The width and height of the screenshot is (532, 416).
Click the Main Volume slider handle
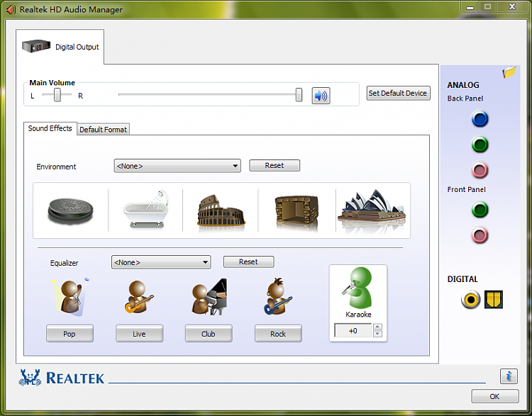tap(299, 95)
